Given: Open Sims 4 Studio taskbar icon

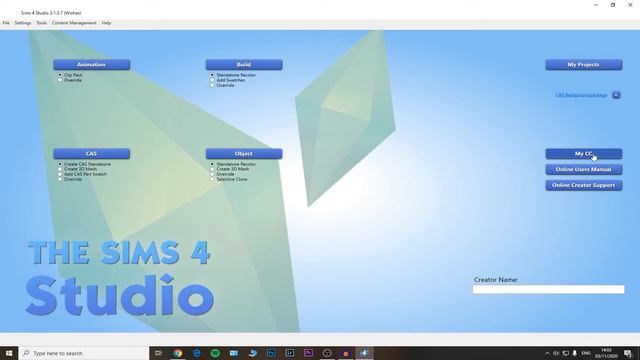Looking at the screenshot, I should [x=364, y=353].
